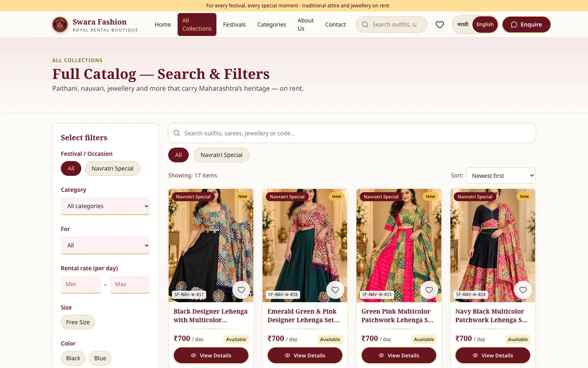Focus the Max rental rate field
This screenshot has width=588, height=368.
point(130,284)
